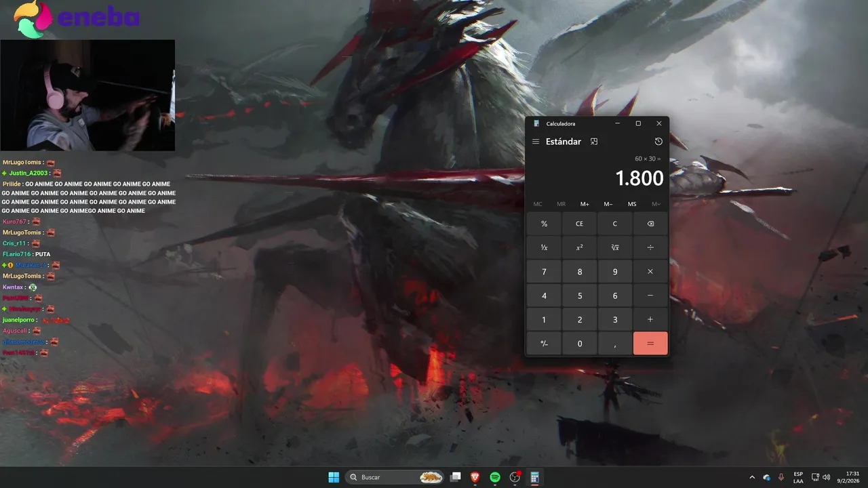Click the streamer webcam feed
The height and width of the screenshot is (488, 868).
click(x=87, y=95)
